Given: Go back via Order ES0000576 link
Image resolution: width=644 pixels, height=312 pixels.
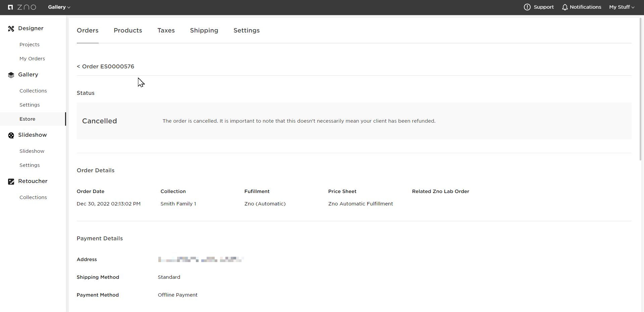Looking at the screenshot, I should coord(105,66).
